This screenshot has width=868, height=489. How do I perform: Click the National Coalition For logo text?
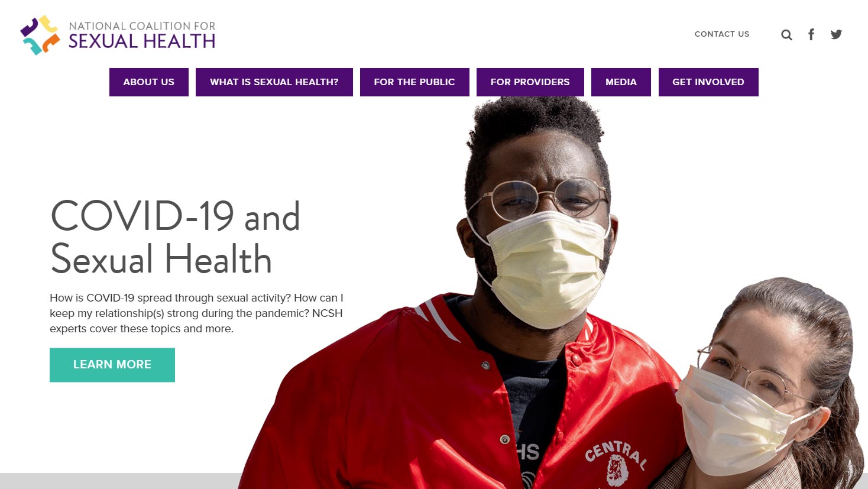click(x=142, y=26)
